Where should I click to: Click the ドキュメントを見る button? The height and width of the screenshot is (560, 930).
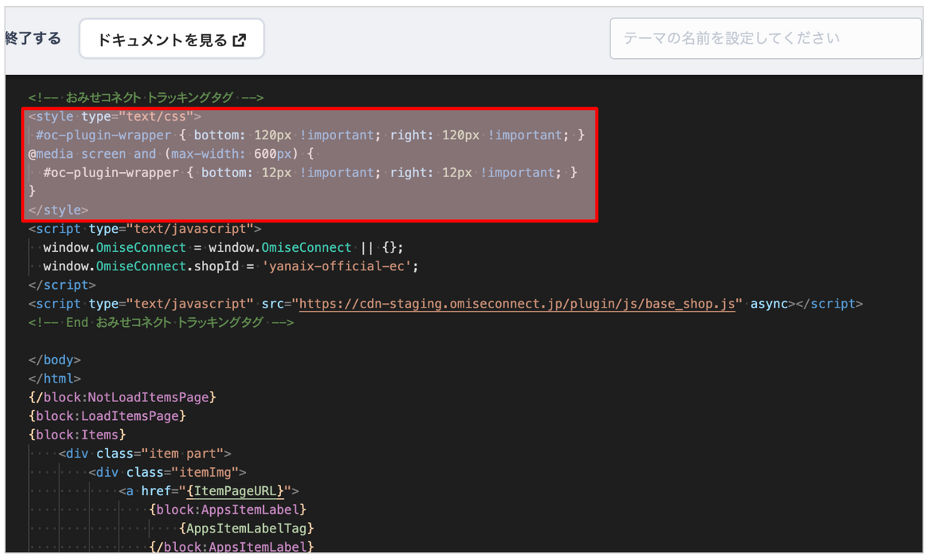(x=171, y=39)
